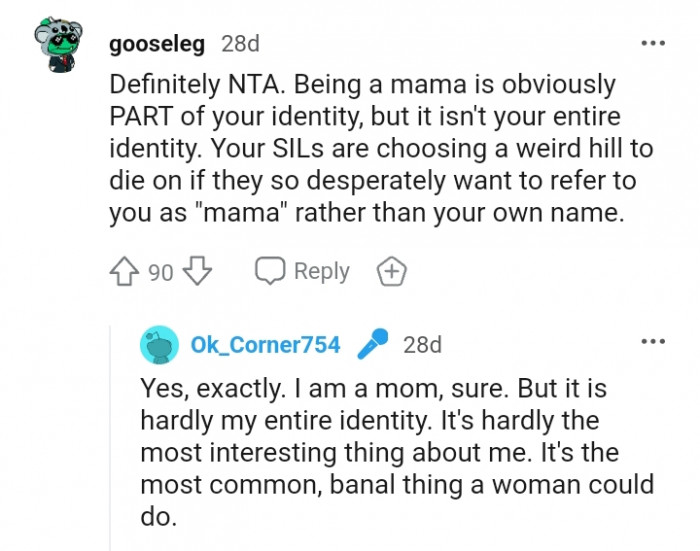Open more options for gooseleg's comment
Screen dimensions: 700x551
[x=653, y=44]
